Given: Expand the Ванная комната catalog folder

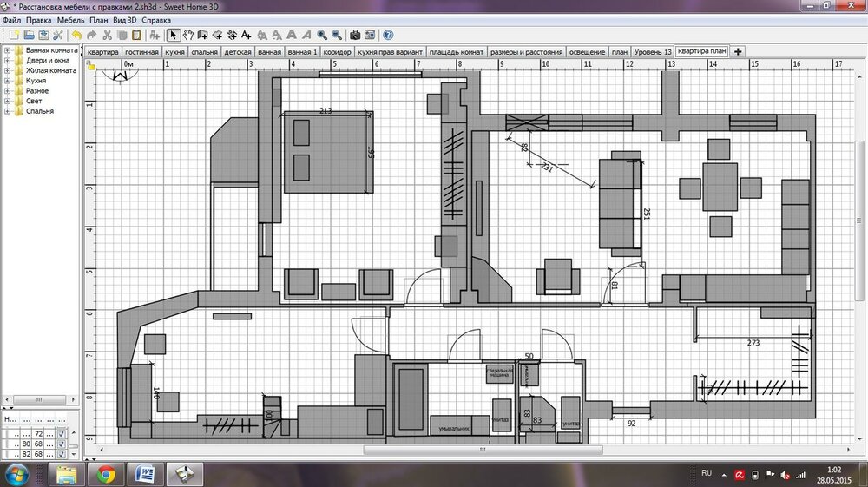Looking at the screenshot, I should click(x=7, y=51).
